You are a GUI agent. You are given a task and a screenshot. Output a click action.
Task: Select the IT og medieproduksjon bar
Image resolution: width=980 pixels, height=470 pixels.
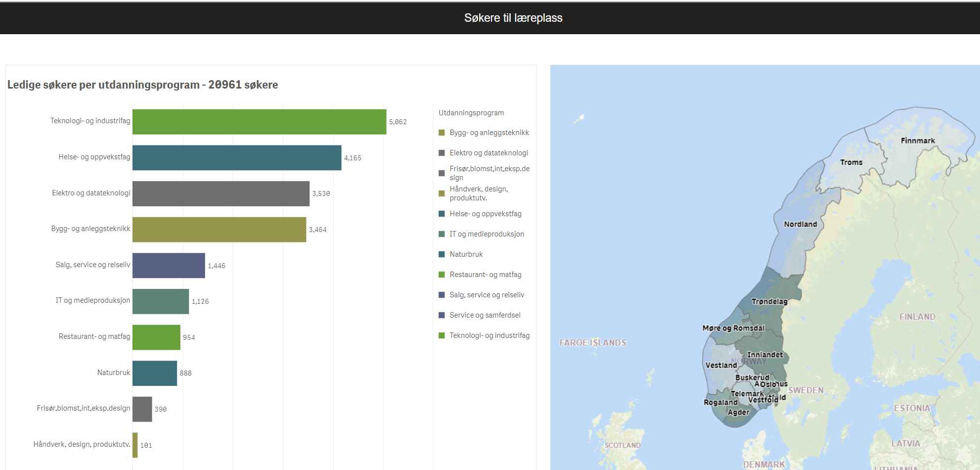[x=161, y=301]
